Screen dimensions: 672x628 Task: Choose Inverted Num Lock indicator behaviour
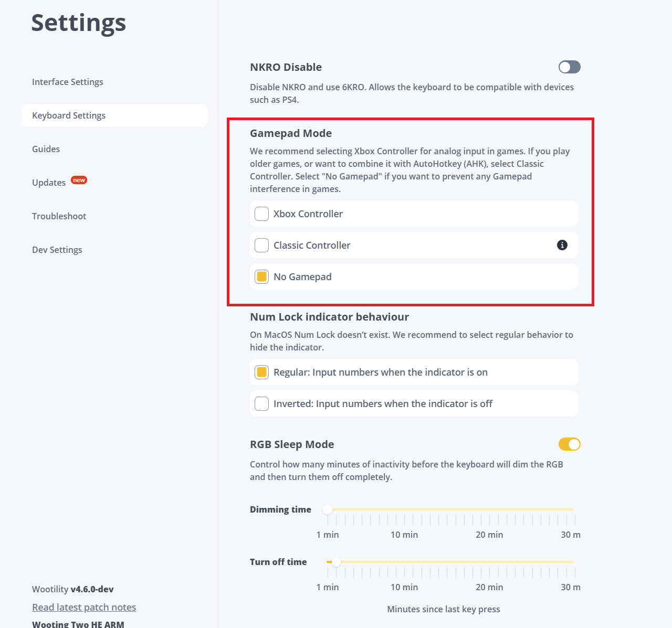point(261,403)
